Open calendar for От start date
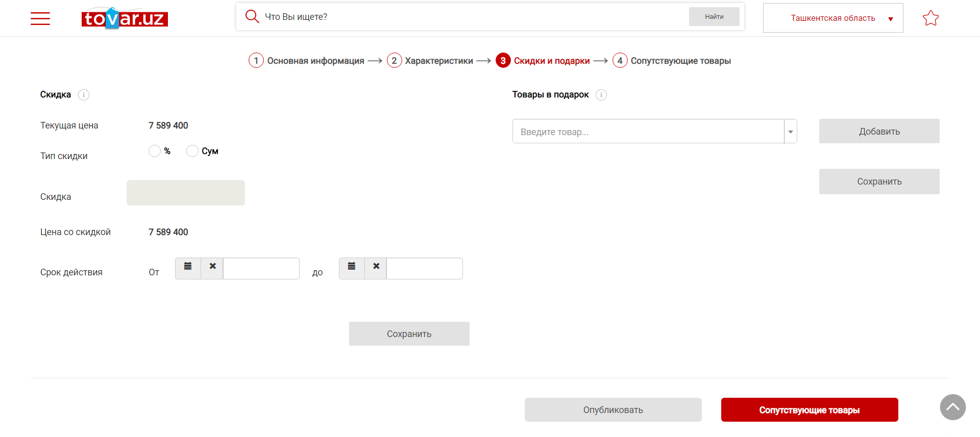This screenshot has height=437, width=980. coord(188,268)
